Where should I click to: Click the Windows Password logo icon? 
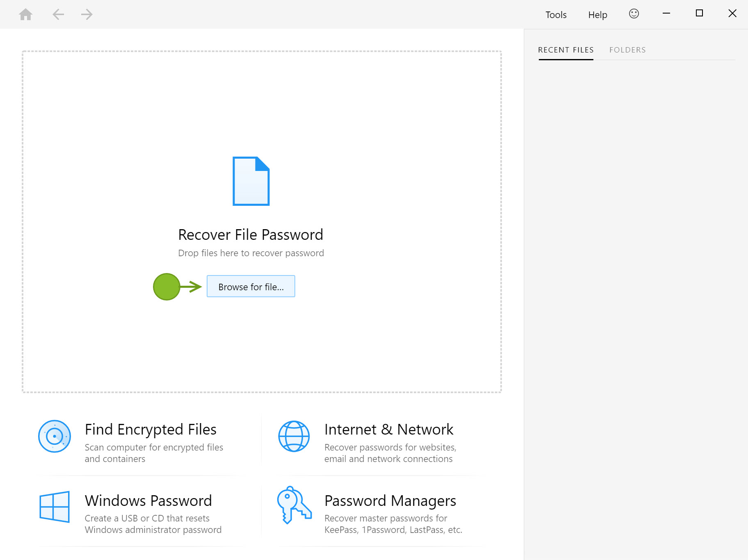pos(54,508)
